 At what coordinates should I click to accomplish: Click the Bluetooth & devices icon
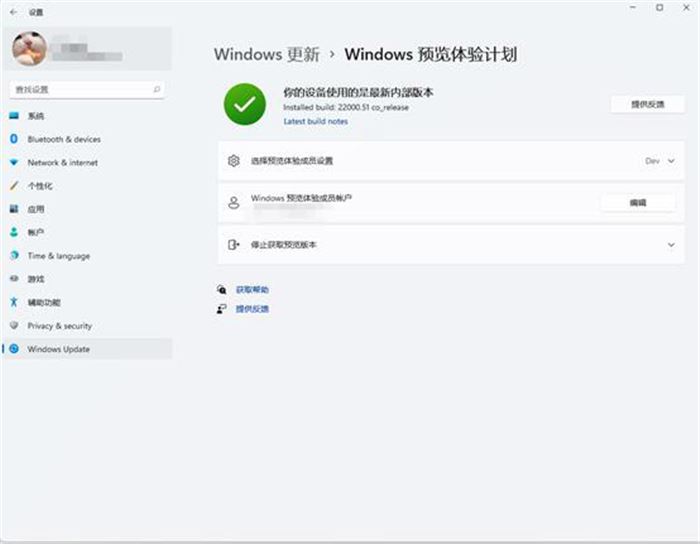tap(14, 139)
